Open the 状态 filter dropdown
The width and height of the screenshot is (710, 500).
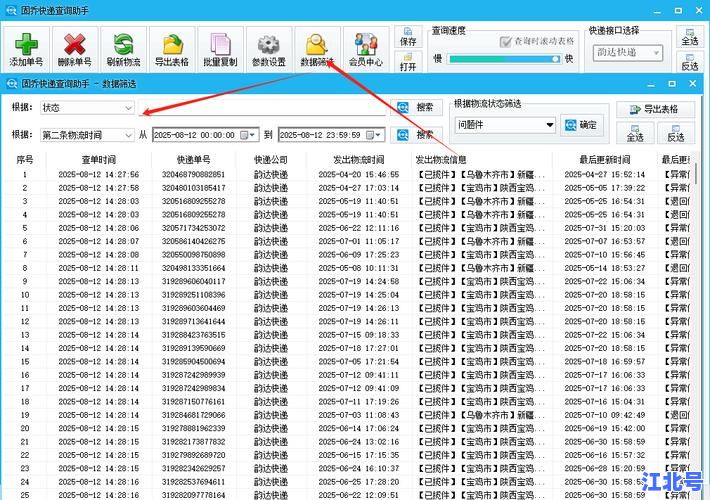click(87, 108)
